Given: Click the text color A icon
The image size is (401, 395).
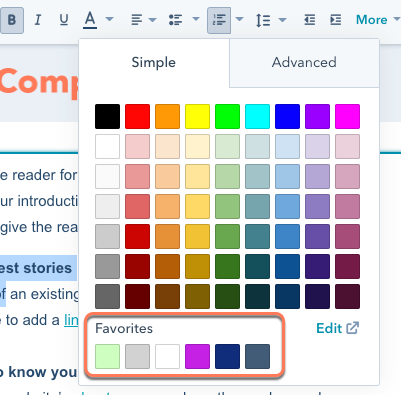Looking at the screenshot, I should 90,20.
